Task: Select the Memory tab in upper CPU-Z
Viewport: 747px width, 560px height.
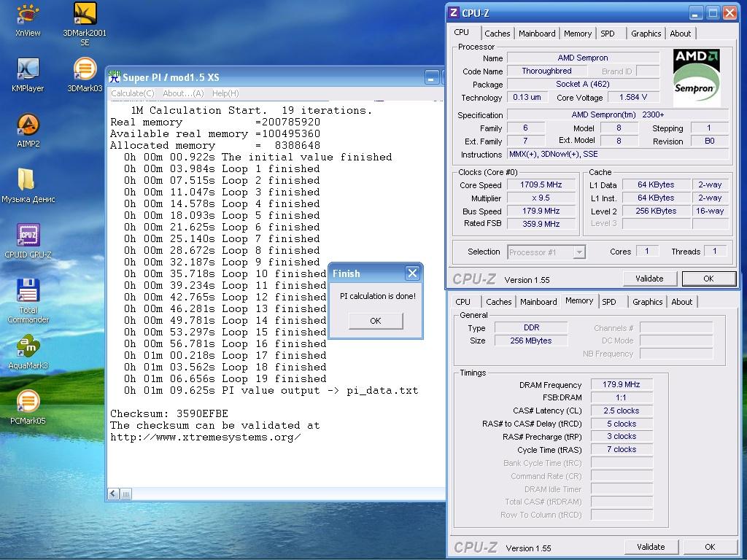Action: click(x=578, y=34)
